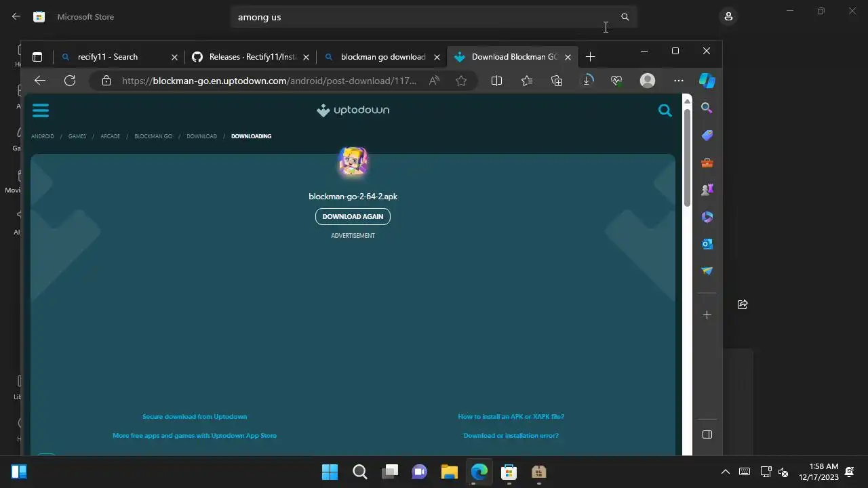Customize Edge sidebar plus button
The width and height of the screenshot is (868, 488).
pos(707,315)
